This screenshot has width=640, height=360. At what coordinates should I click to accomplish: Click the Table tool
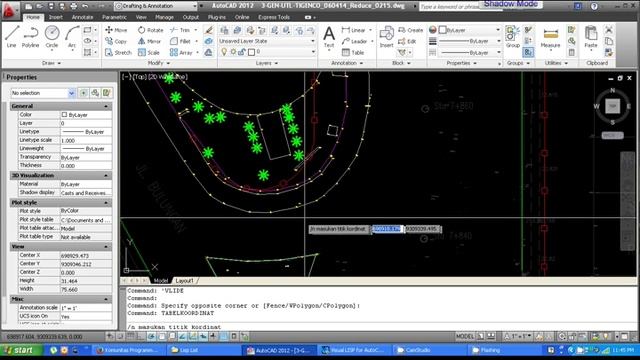[353, 53]
